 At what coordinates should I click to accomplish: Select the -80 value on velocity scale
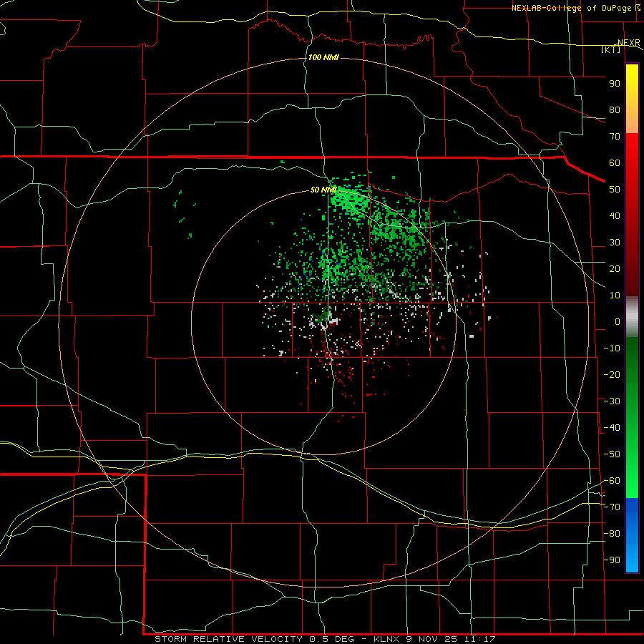tap(612, 534)
